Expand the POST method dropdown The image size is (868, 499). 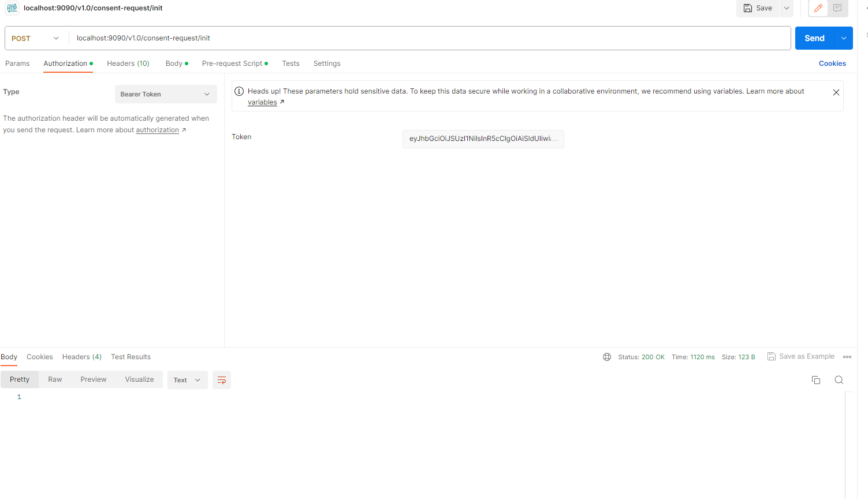click(x=35, y=38)
